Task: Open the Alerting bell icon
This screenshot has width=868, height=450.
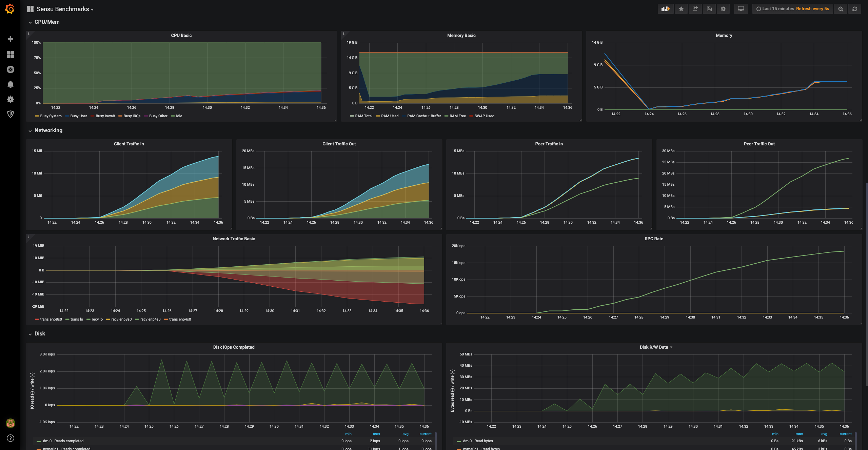Action: pyautogui.click(x=11, y=84)
